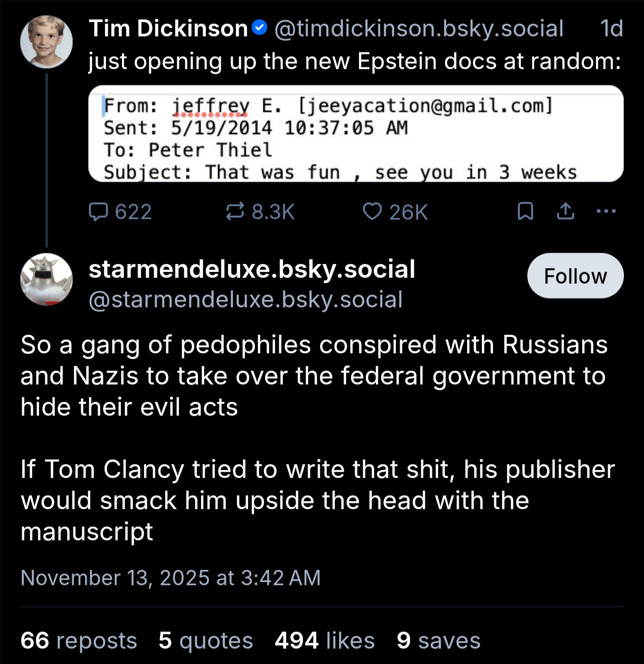Tap the share upload icon
The image size is (644, 664).
pos(565,212)
